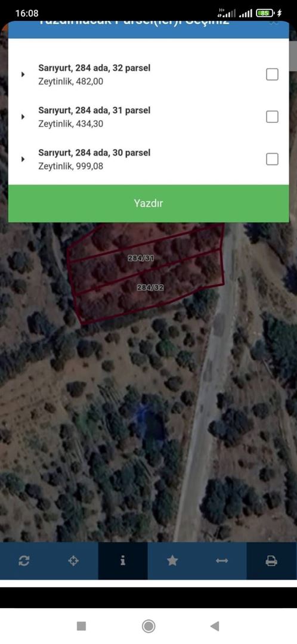Select the Sarıyurt 32 parsel list entry
The width and height of the screenshot is (297, 644).
point(148,75)
